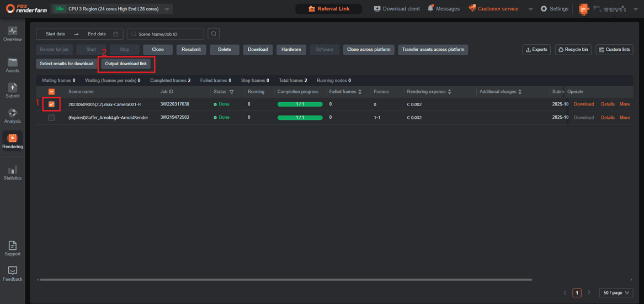Open the Settings gear
Image resolution: width=644 pixels, height=304 pixels.
point(544,9)
